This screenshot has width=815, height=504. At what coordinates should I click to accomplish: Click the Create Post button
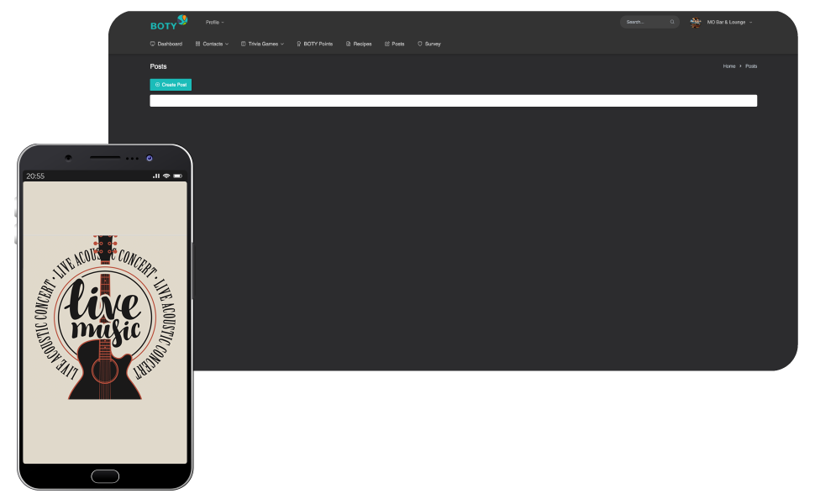coord(171,85)
